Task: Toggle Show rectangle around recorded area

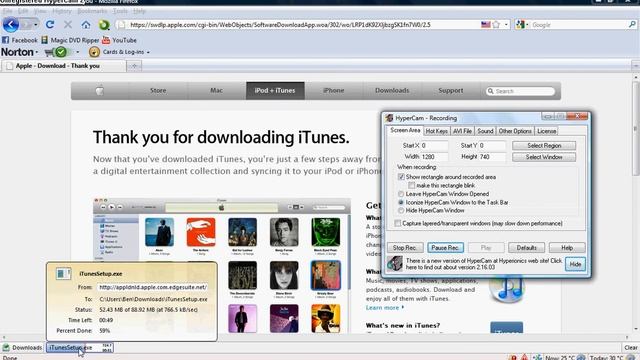Action: (x=401, y=177)
